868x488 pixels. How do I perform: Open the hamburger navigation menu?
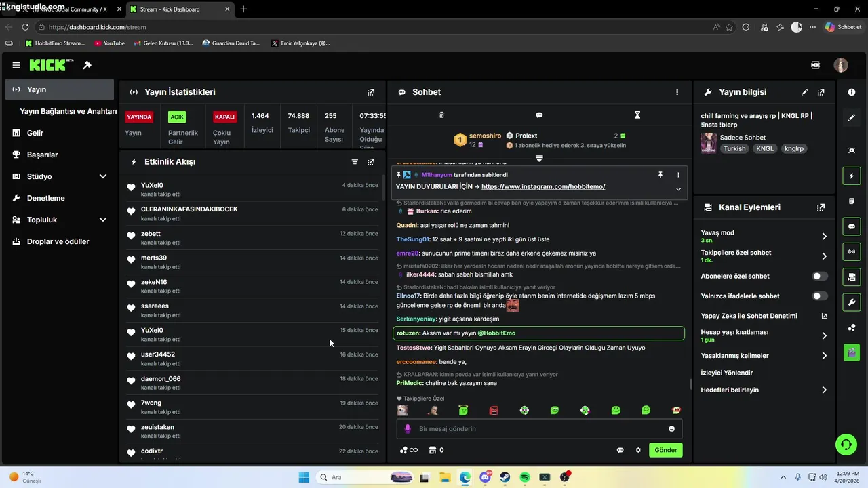pos(16,65)
